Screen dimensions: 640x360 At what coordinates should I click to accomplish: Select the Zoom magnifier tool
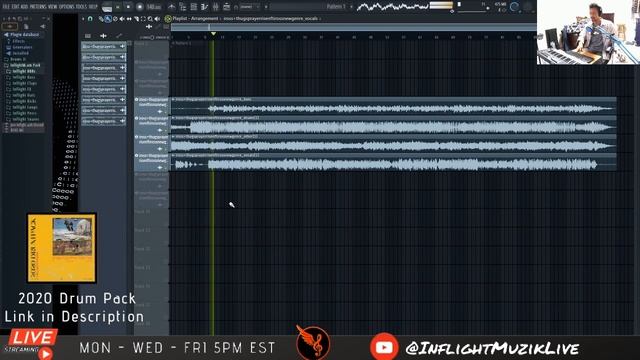[150, 19]
